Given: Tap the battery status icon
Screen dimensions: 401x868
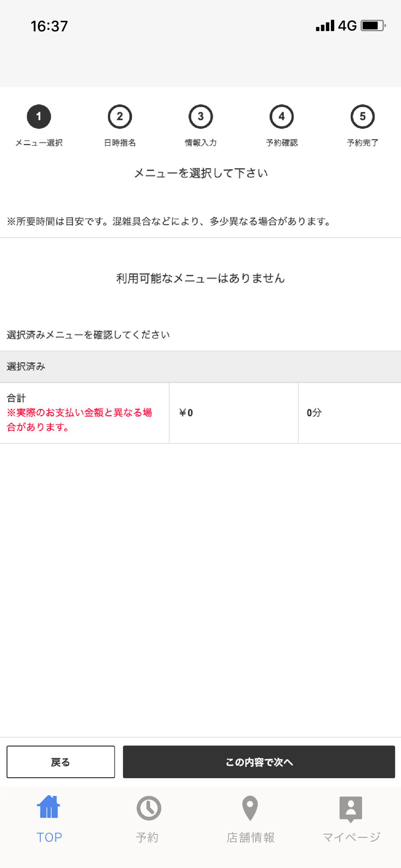Looking at the screenshot, I should (x=373, y=26).
